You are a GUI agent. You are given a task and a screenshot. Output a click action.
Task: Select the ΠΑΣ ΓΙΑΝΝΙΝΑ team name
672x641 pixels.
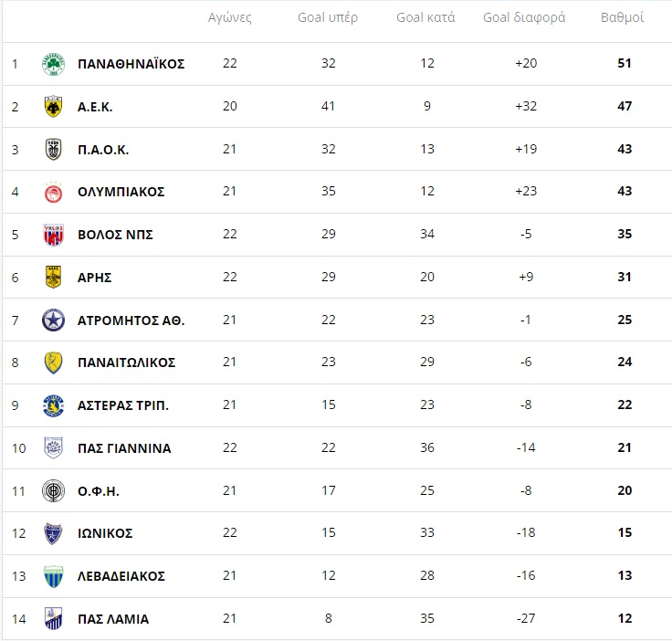pyautogui.click(x=124, y=448)
